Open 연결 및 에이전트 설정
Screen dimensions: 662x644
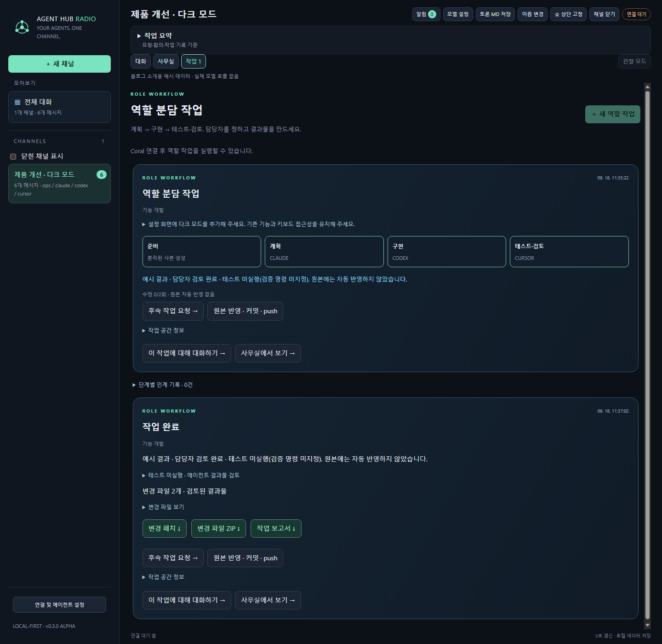(x=59, y=604)
